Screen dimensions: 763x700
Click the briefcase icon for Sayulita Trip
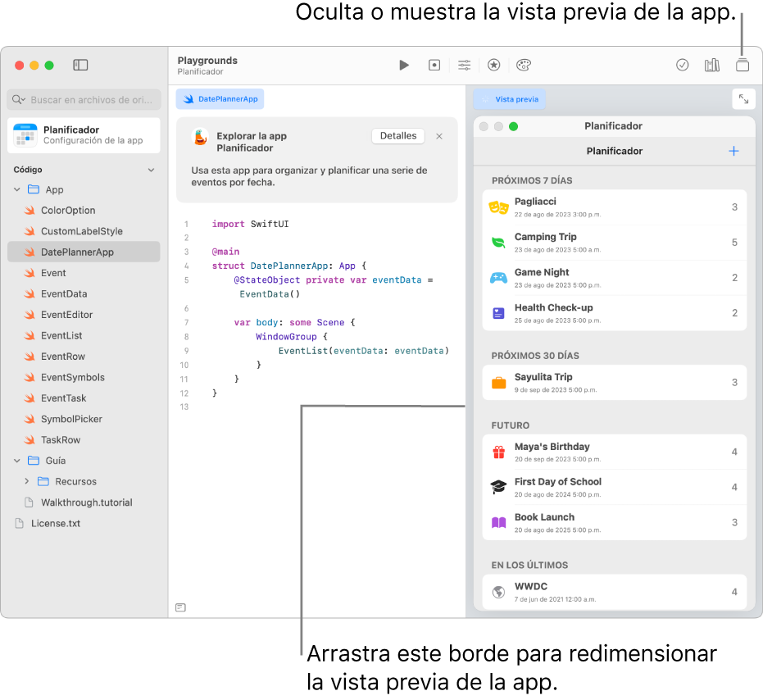pyautogui.click(x=499, y=383)
